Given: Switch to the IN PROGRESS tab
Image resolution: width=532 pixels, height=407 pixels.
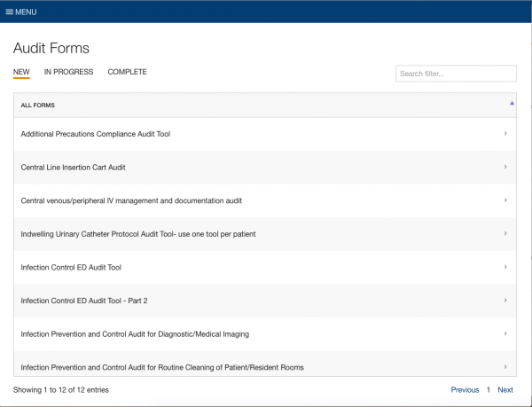Looking at the screenshot, I should pos(68,72).
